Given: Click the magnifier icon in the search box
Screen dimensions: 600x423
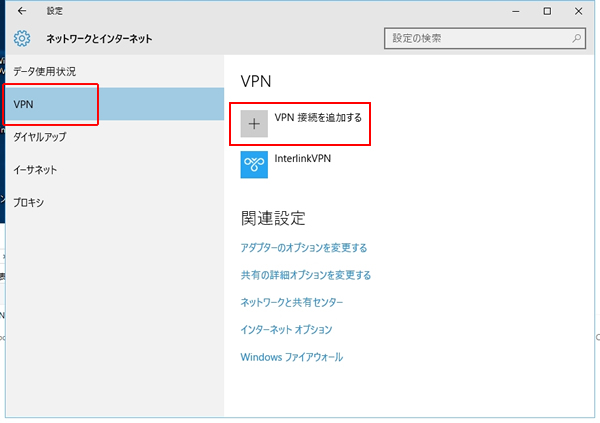Looking at the screenshot, I should coord(576,39).
